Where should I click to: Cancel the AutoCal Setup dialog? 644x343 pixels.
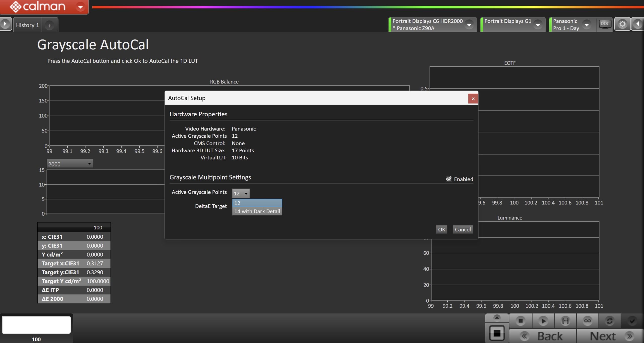tap(463, 229)
